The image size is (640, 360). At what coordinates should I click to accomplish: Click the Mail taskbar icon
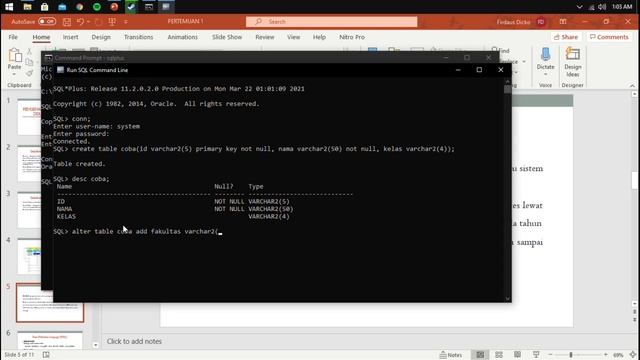[62, 7]
